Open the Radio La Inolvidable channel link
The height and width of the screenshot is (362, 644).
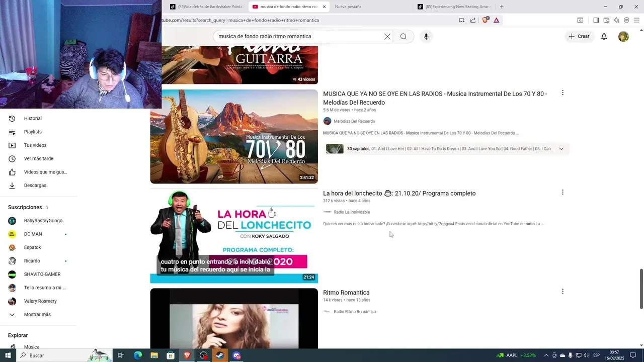(352, 212)
